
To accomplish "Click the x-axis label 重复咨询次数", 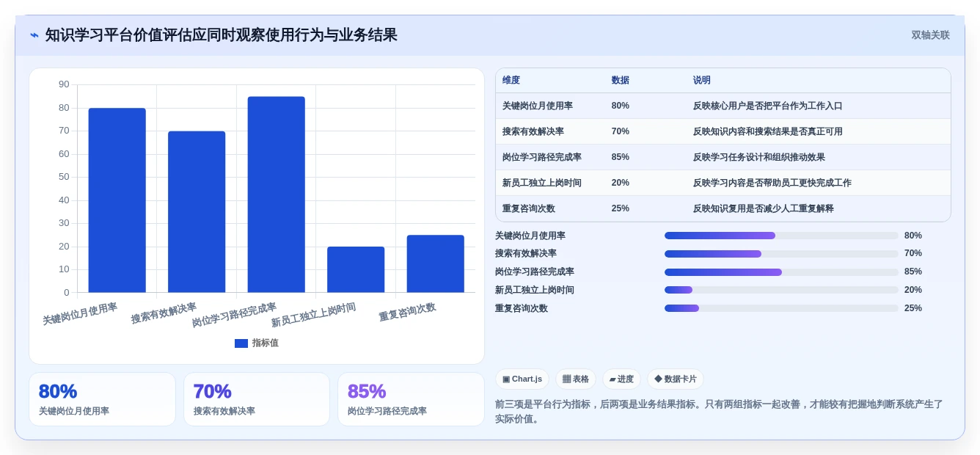I will (407, 312).
